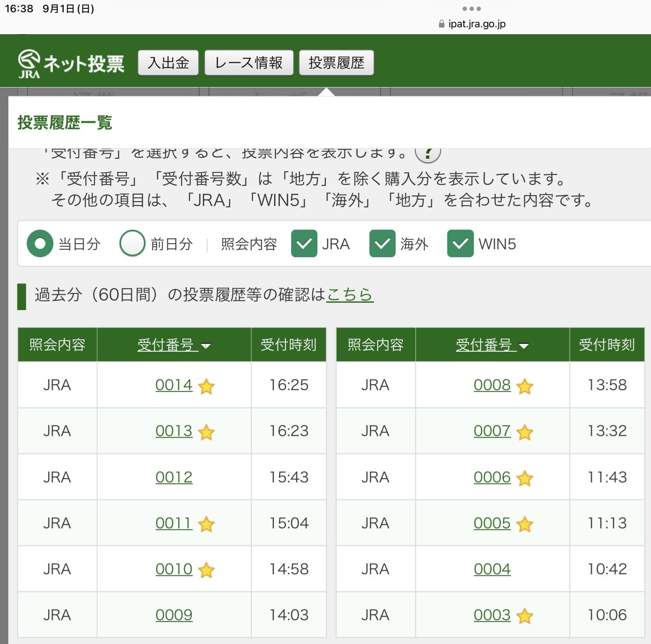
Task: Open receipt number 0012 details
Action: click(x=174, y=477)
